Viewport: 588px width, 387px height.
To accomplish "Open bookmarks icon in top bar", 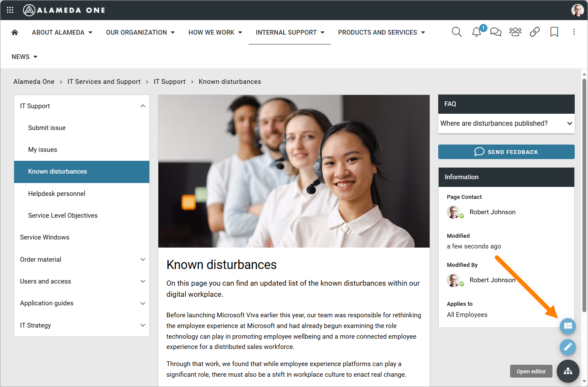I will (554, 32).
